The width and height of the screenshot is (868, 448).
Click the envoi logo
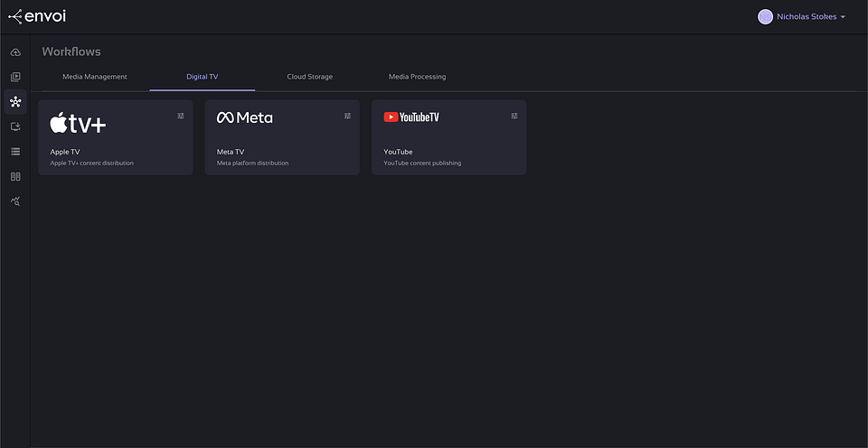point(37,16)
